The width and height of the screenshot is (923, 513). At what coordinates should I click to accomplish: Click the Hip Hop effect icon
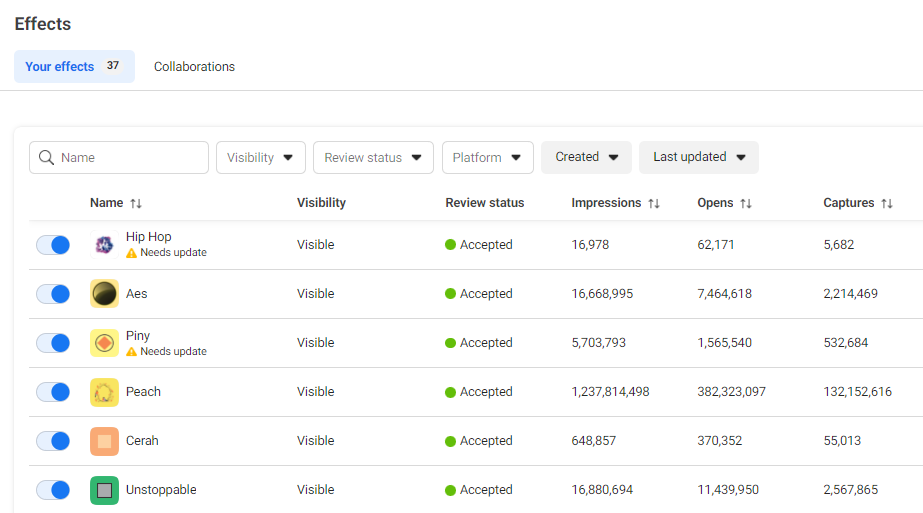[x=104, y=245]
